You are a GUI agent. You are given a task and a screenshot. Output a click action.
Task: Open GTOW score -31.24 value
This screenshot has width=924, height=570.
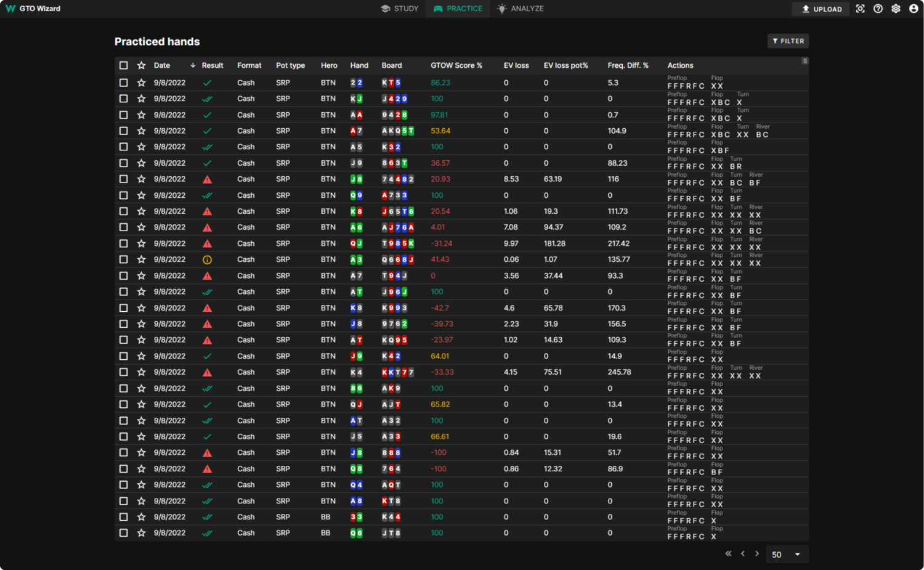click(x=442, y=243)
